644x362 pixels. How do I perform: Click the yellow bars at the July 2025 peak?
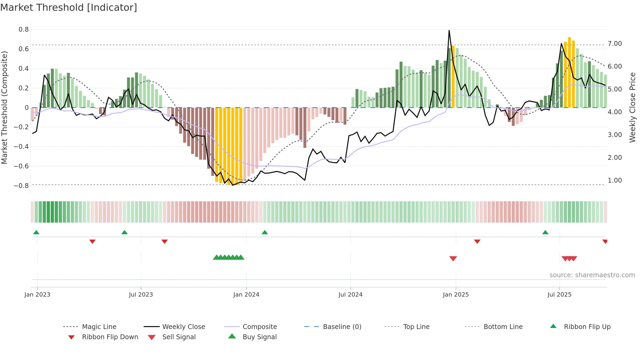tap(569, 72)
